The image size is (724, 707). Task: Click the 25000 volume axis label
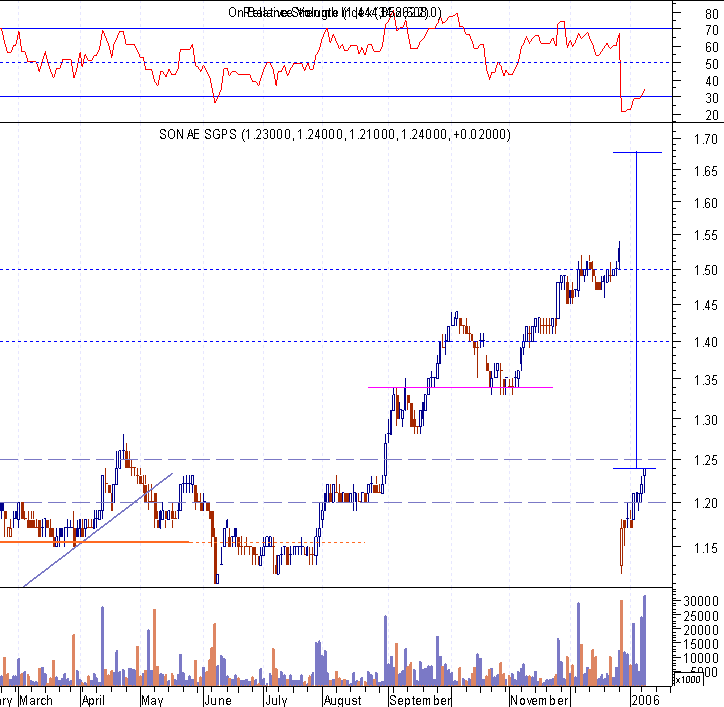(x=700, y=616)
